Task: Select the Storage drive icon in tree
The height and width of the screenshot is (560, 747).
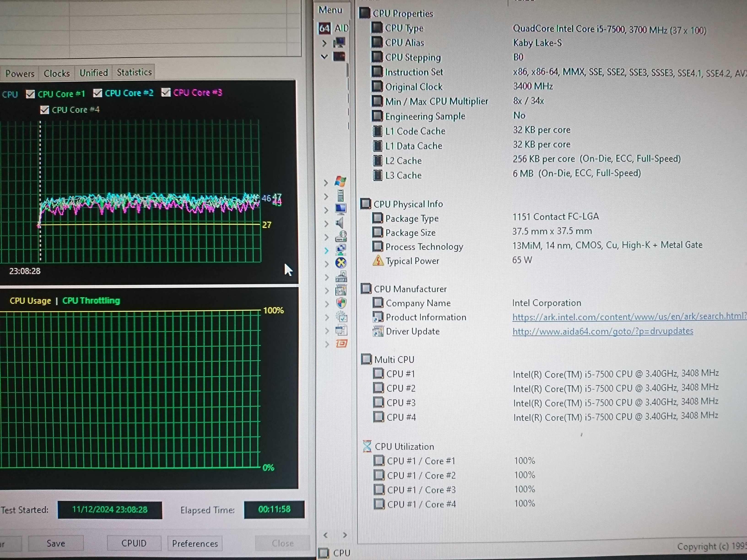Action: (341, 236)
